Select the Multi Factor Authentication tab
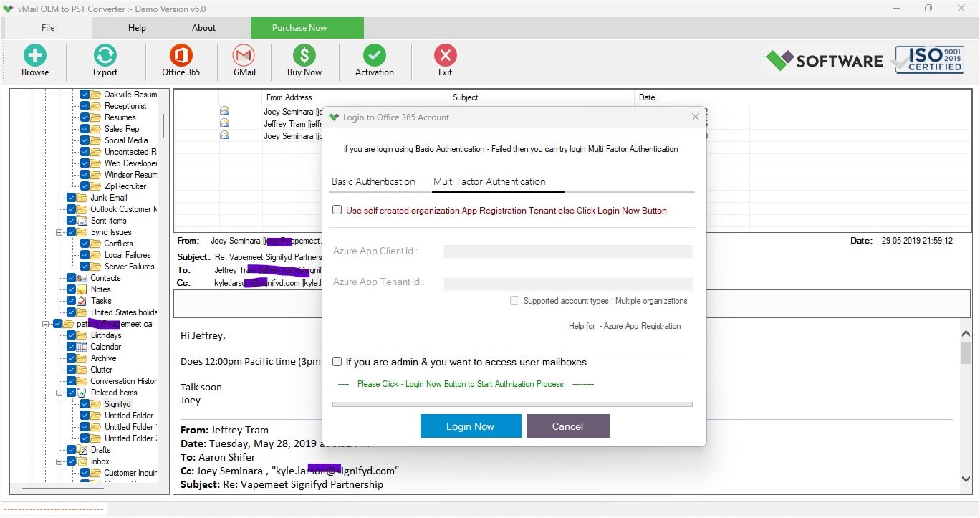The width and height of the screenshot is (980, 518). tap(489, 181)
